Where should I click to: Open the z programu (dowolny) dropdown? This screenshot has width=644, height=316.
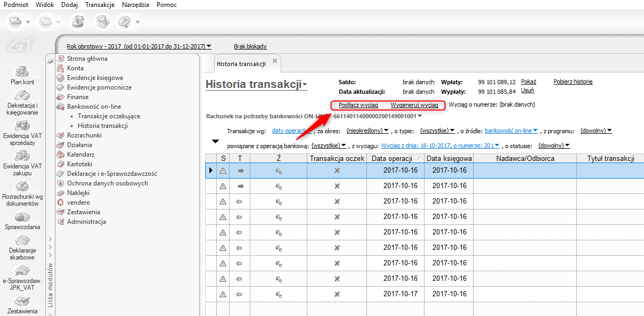[x=596, y=131]
